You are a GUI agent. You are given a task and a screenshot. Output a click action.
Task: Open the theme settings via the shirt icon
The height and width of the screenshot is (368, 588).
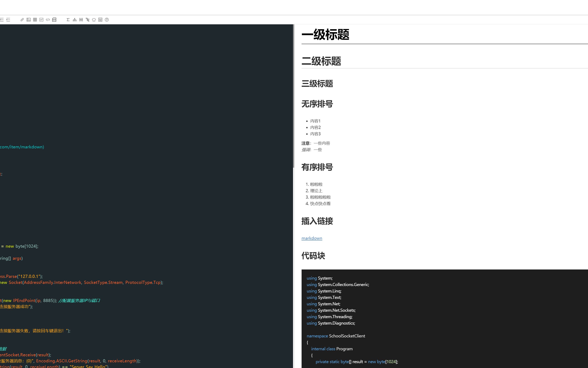94,20
